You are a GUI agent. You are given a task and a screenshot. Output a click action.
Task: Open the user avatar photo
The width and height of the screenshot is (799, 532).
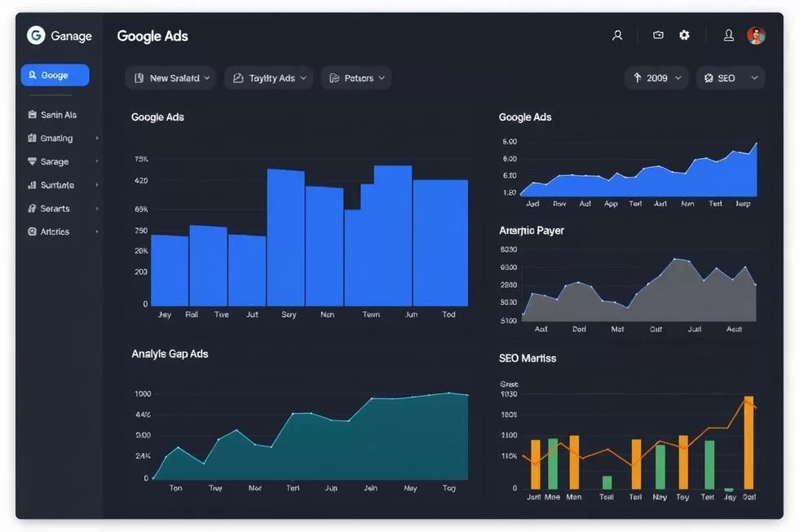[x=757, y=35]
